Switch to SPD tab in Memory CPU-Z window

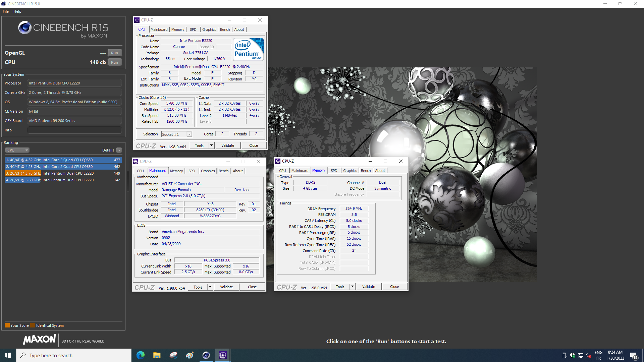334,171
